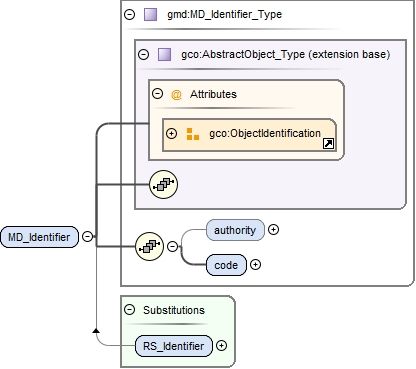Image resolution: width=416 pixels, height=369 pixels.
Task: Expand gco:ObjectIdentification attribute group
Action: (x=171, y=134)
